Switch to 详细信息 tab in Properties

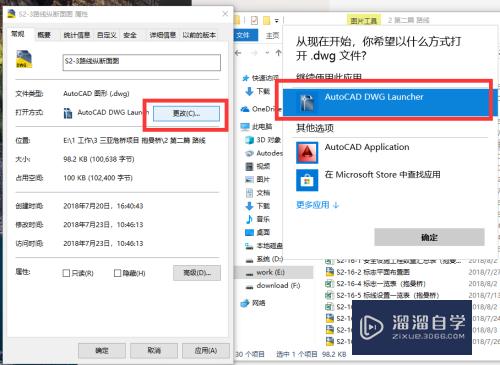[x=162, y=35]
